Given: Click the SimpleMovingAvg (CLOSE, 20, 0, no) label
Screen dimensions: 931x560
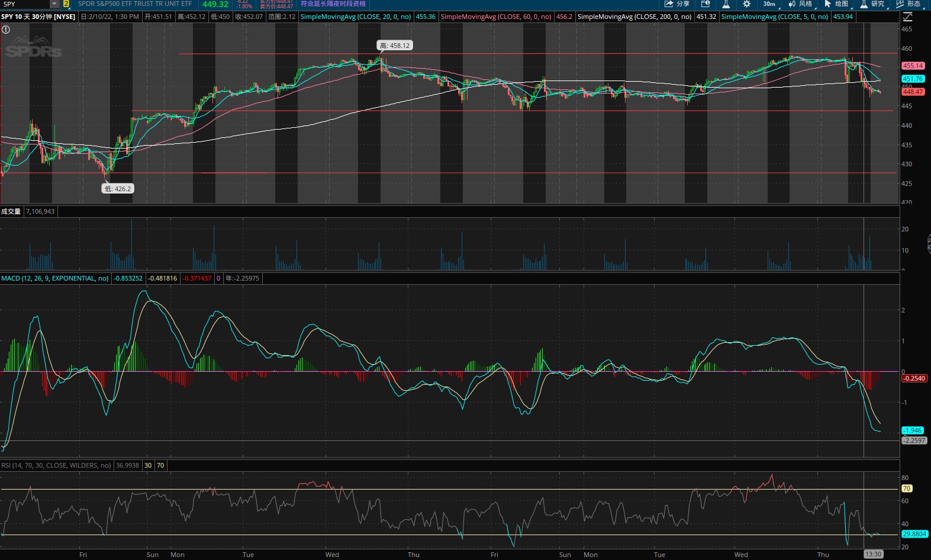Looking at the screenshot, I should coord(356,17).
